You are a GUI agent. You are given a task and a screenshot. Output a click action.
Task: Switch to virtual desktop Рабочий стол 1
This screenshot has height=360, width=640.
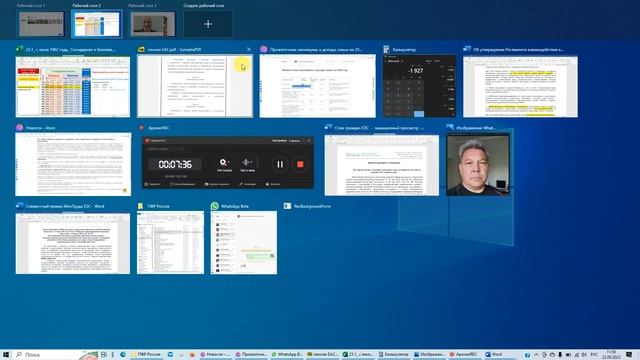[x=41, y=24]
